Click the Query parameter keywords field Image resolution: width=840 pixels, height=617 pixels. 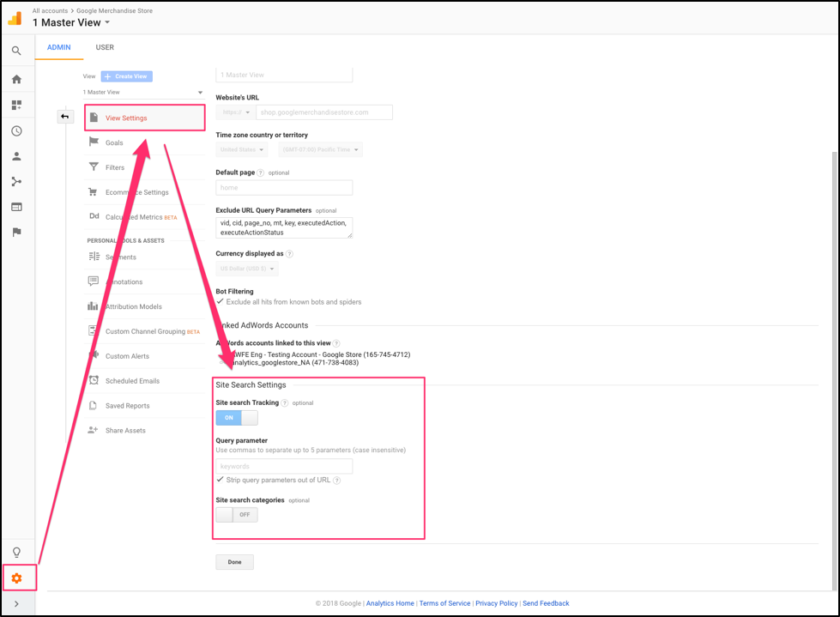(284, 466)
